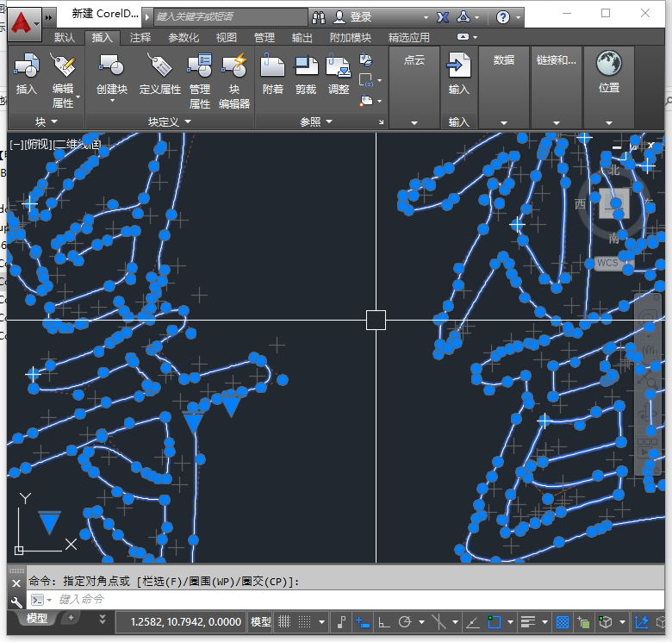This screenshot has height=642, width=672.
Task: Open snap mode settings dropdown arrow
Action: (321, 622)
